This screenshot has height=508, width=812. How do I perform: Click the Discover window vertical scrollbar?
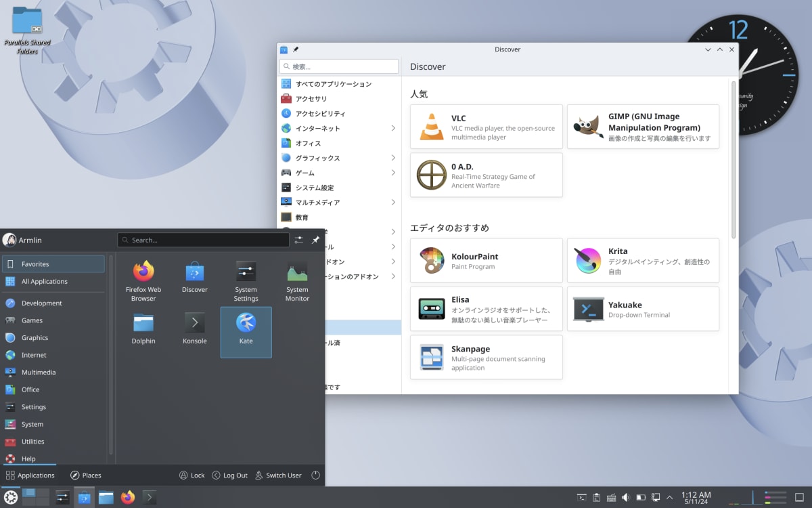734,159
